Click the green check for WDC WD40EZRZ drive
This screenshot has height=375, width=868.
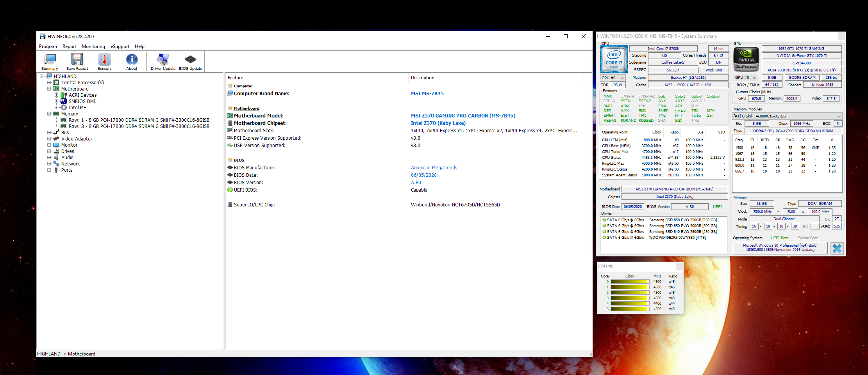[x=604, y=238]
